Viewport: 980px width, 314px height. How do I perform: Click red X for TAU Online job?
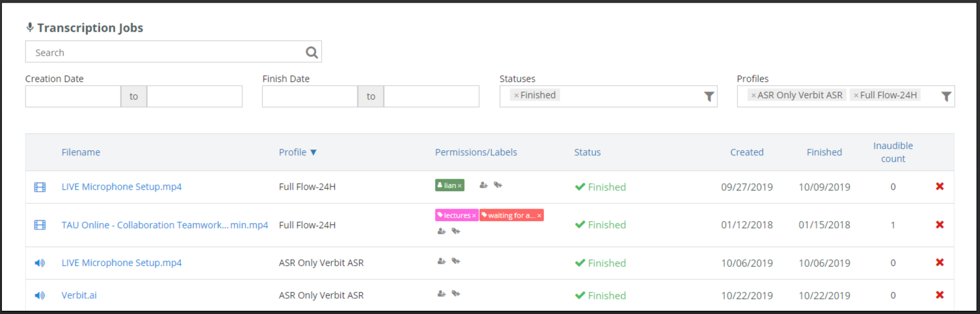(939, 225)
